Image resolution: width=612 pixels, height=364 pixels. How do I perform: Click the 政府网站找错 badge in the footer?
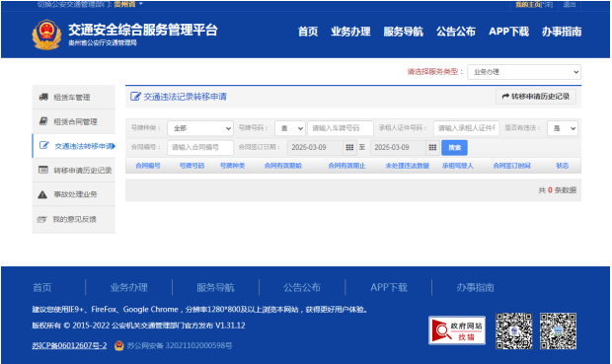coord(457,330)
